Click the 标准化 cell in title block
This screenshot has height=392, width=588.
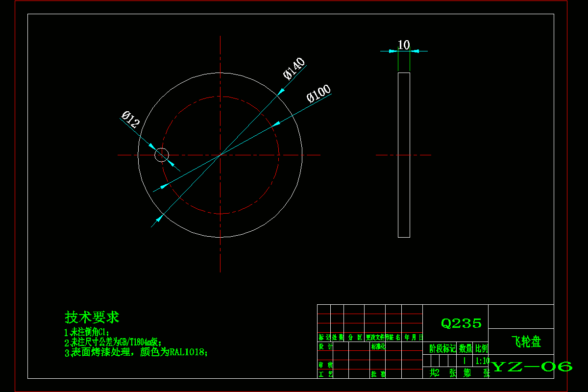pyautogui.click(x=378, y=346)
